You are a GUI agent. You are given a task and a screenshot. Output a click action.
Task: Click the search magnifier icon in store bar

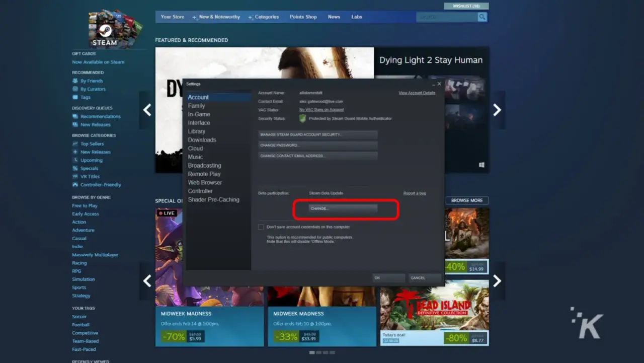point(482,17)
